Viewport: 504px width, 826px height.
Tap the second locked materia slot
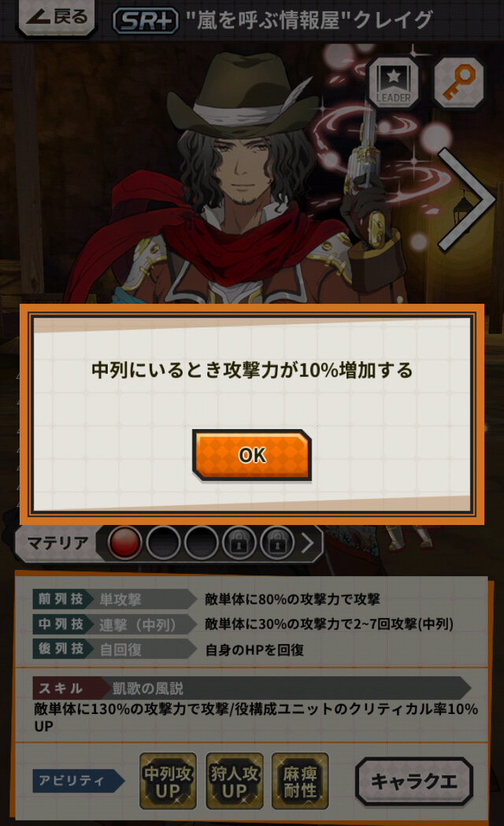tap(277, 542)
